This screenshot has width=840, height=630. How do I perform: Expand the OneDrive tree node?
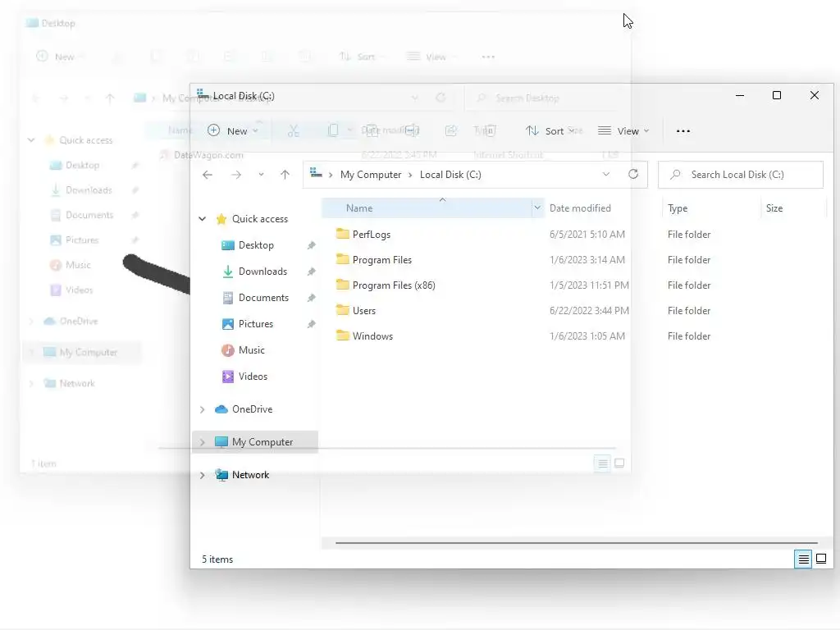coord(203,409)
